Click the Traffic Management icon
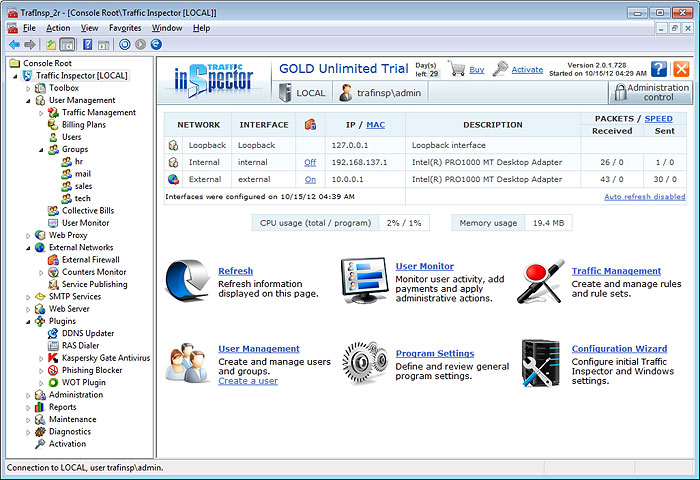 (x=540, y=281)
